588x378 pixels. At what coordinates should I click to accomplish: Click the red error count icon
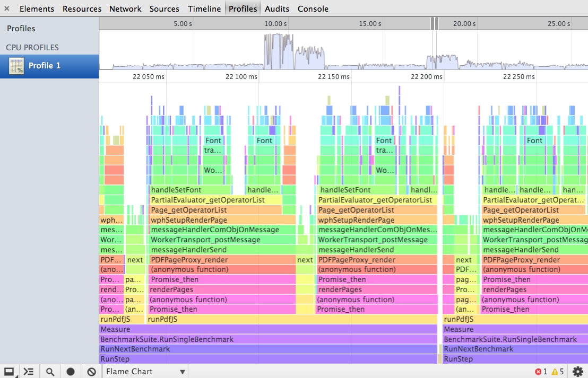(x=538, y=372)
